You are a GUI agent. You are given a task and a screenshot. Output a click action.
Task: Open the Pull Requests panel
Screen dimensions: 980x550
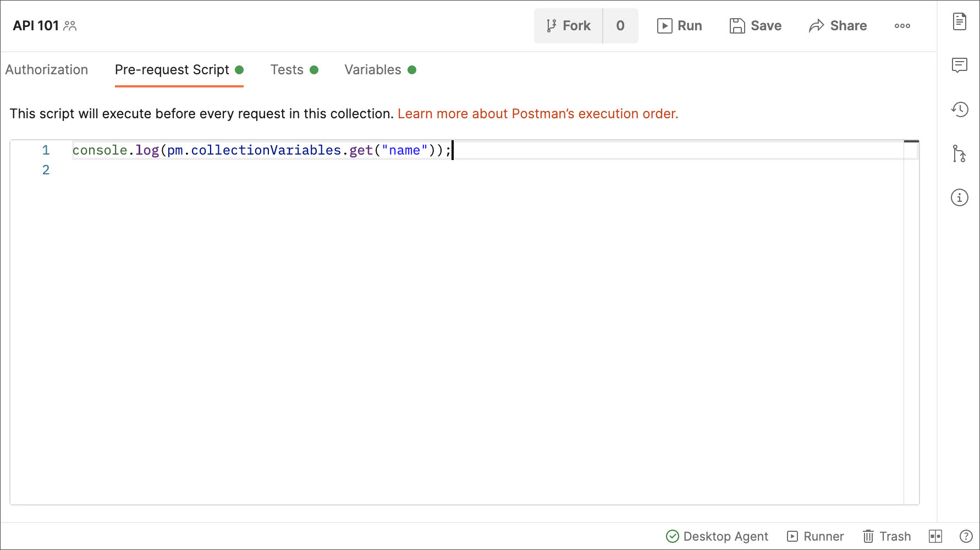(959, 154)
